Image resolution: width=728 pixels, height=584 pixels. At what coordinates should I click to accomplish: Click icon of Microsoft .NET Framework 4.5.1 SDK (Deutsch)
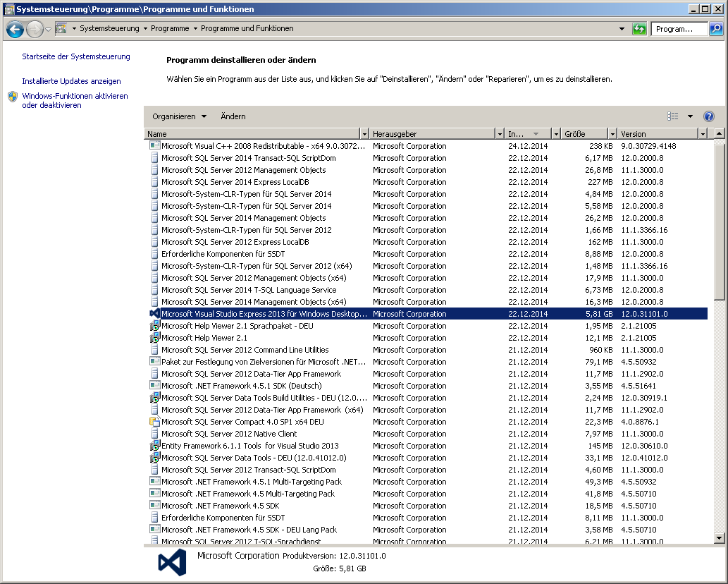point(154,386)
